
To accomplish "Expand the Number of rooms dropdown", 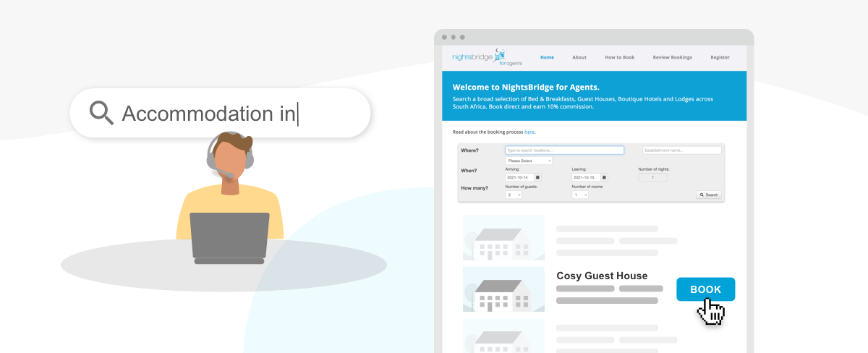I will [x=580, y=195].
